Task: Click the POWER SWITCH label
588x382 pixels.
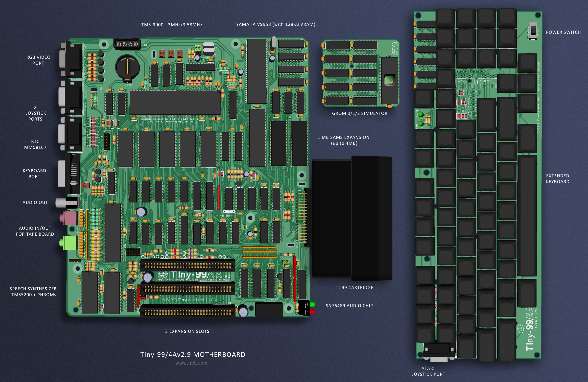Action: (x=563, y=32)
